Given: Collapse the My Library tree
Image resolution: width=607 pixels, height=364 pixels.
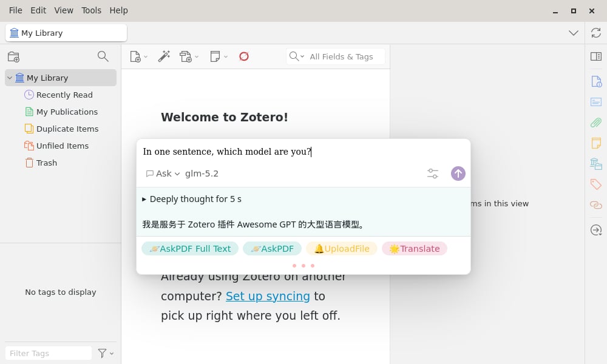Looking at the screenshot, I should 10,78.
